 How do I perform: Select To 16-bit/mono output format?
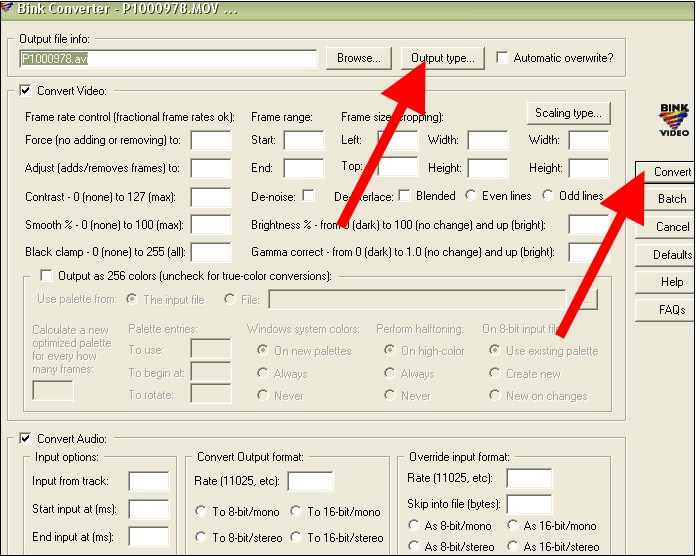(x=296, y=512)
